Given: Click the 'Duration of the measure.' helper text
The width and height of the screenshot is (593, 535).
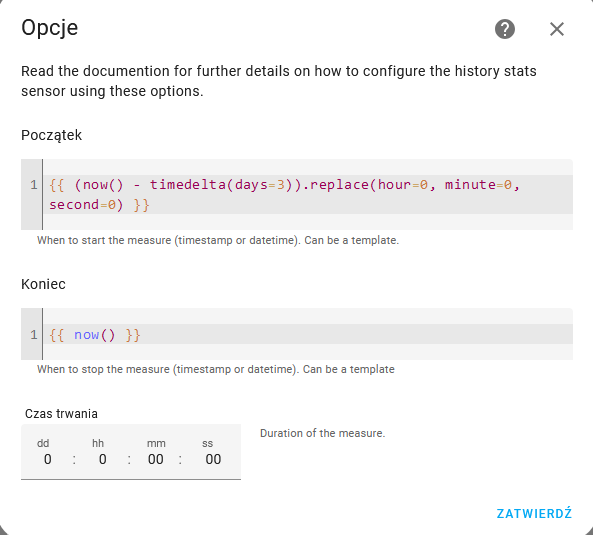Looking at the screenshot, I should click(322, 433).
